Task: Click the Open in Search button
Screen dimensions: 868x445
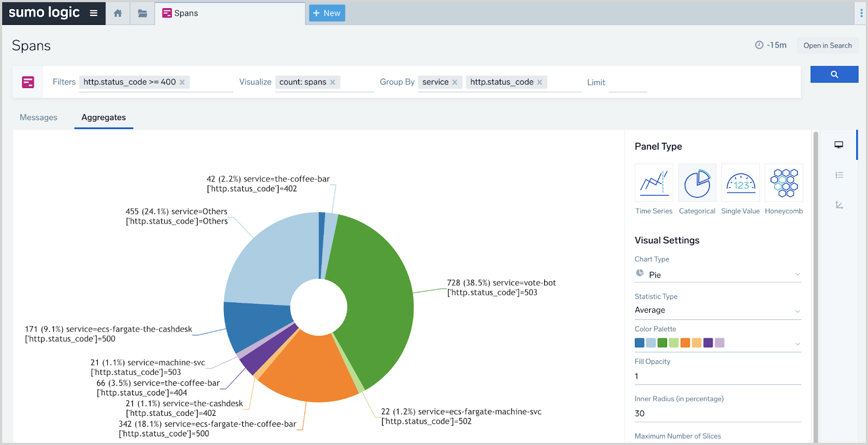Action: coord(828,45)
